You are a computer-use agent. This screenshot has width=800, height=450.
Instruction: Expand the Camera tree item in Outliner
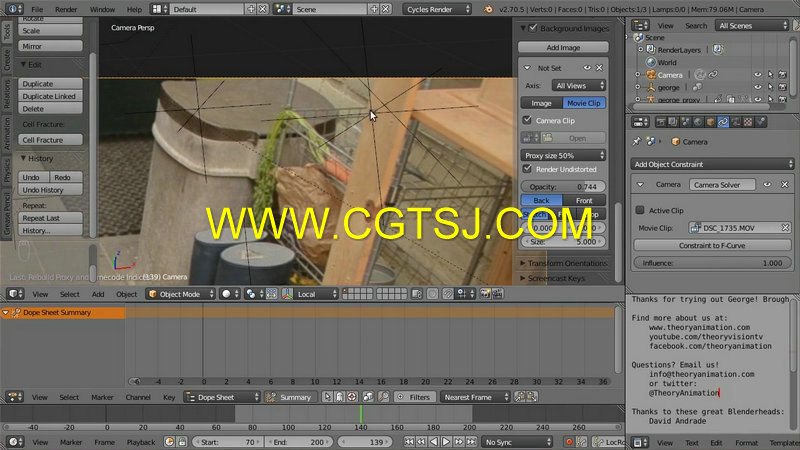[x=638, y=74]
